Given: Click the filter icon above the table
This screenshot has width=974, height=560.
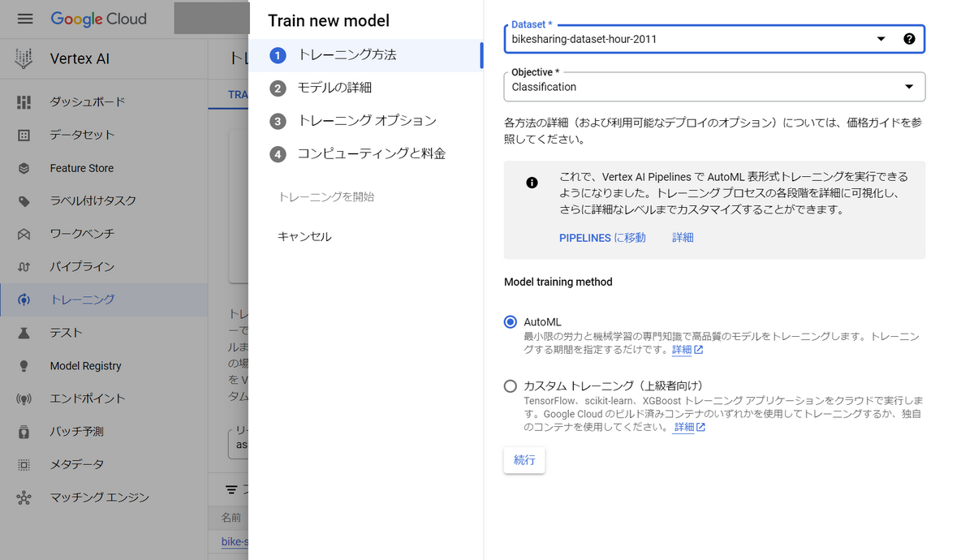Looking at the screenshot, I should coord(231,490).
